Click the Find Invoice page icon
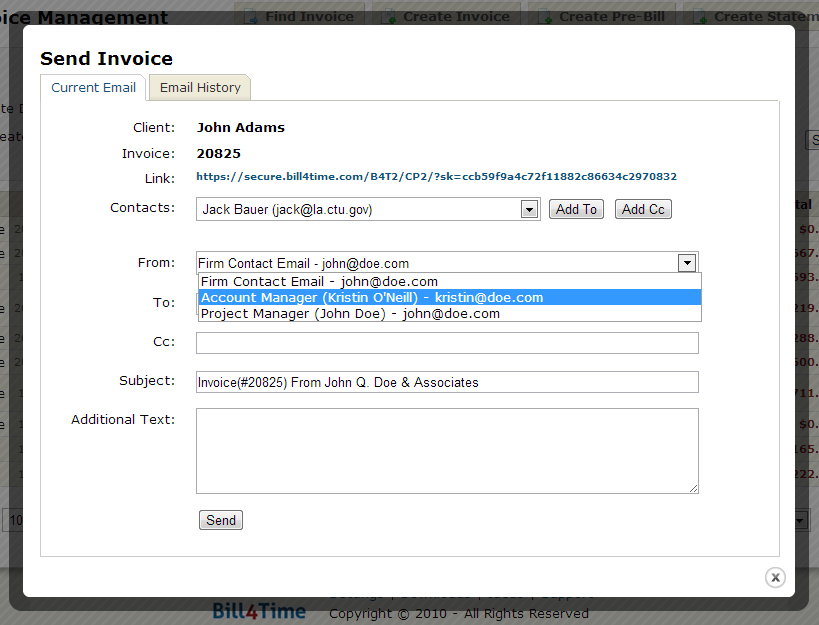 (252, 17)
